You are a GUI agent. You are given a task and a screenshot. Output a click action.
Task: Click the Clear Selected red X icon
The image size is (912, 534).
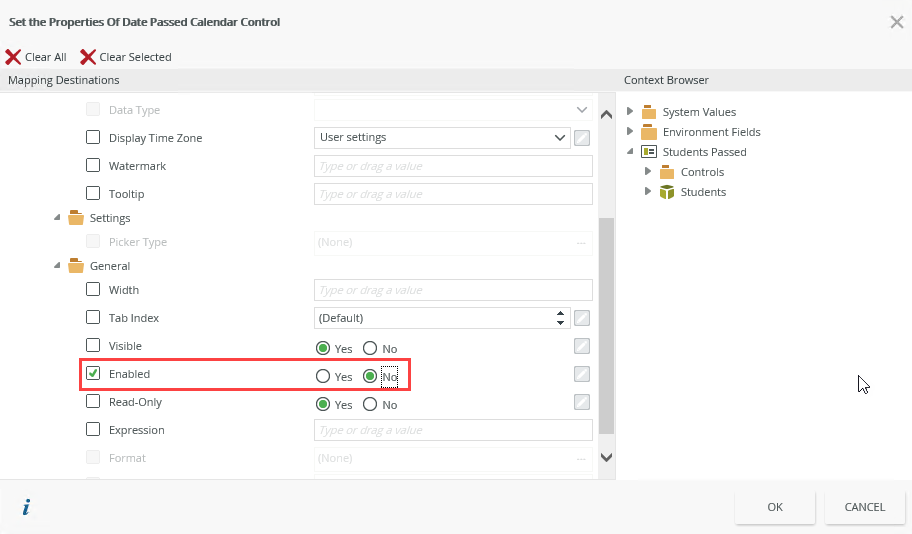coord(88,57)
